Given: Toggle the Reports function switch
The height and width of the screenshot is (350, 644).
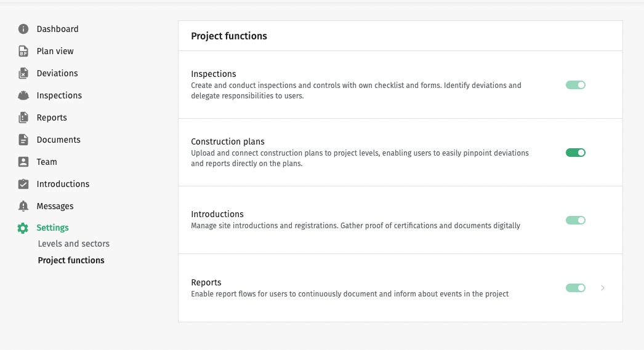Looking at the screenshot, I should [576, 288].
